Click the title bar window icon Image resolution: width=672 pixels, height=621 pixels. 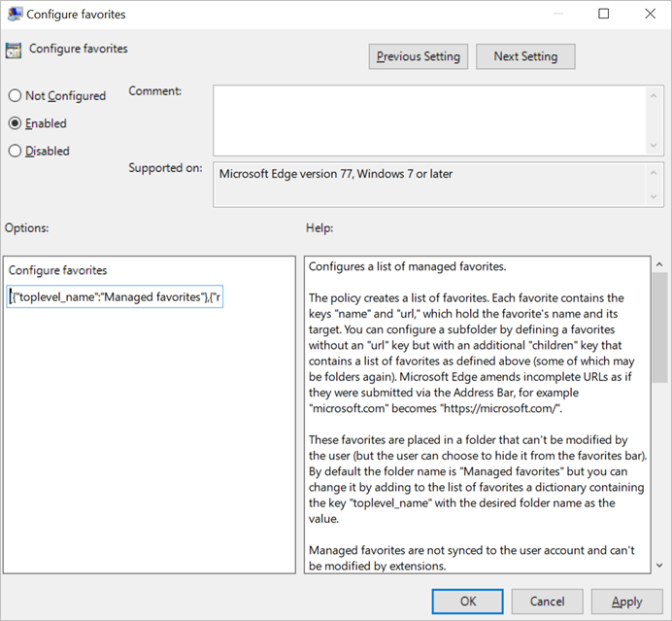pos(15,15)
